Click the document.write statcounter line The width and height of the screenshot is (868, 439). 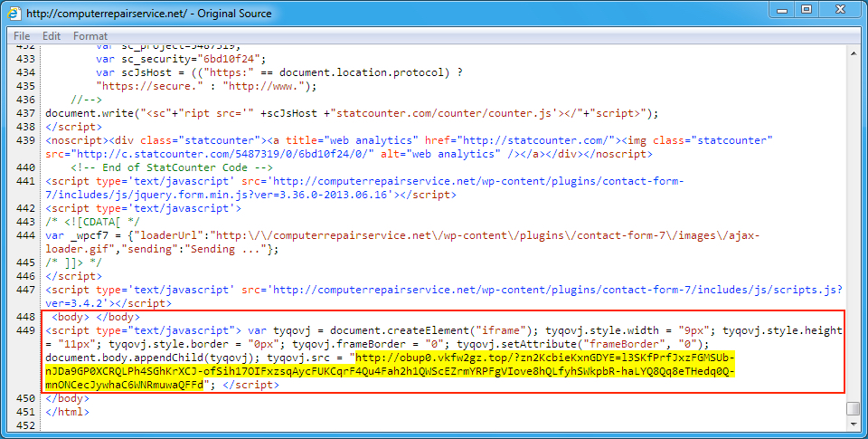352,113
